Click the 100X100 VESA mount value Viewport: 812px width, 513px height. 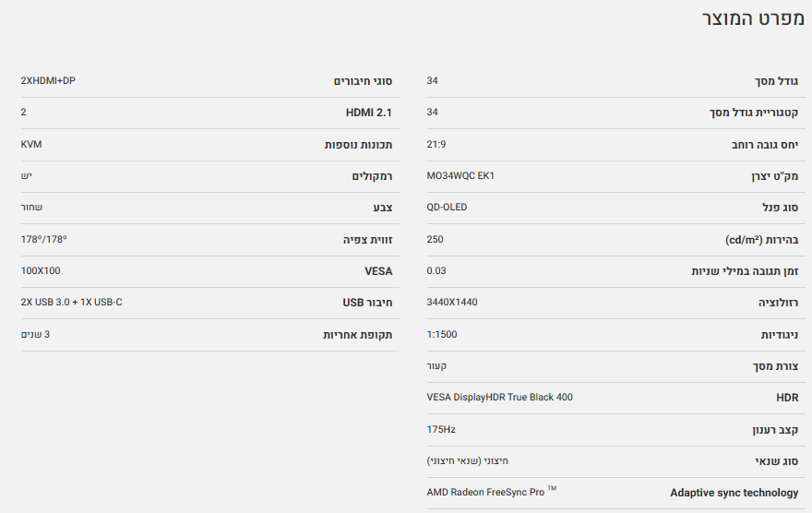41,271
